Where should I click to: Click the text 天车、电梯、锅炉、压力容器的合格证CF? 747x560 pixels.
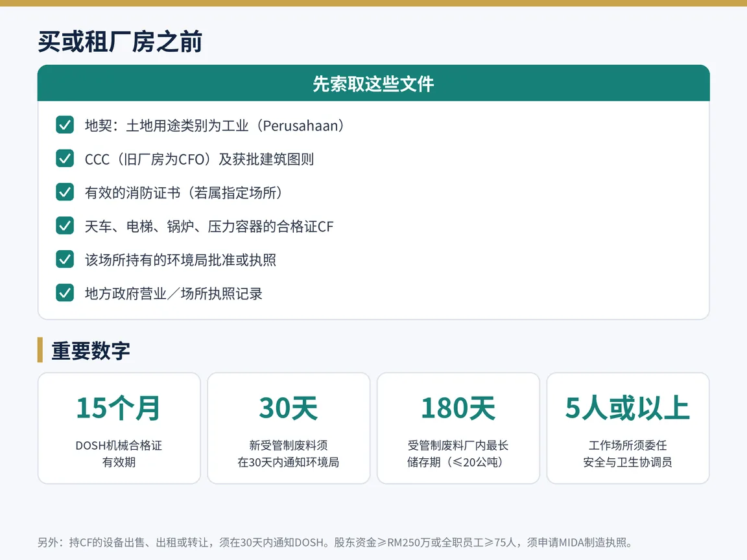(209, 226)
